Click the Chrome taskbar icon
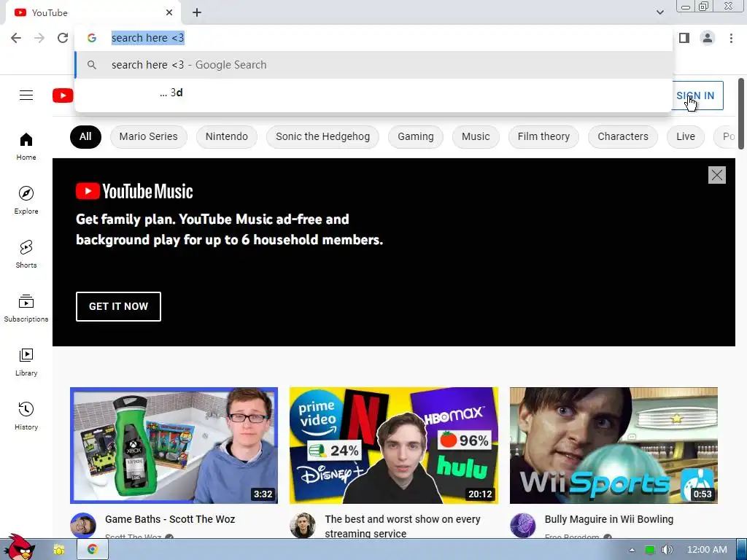The image size is (747, 560). click(x=93, y=550)
